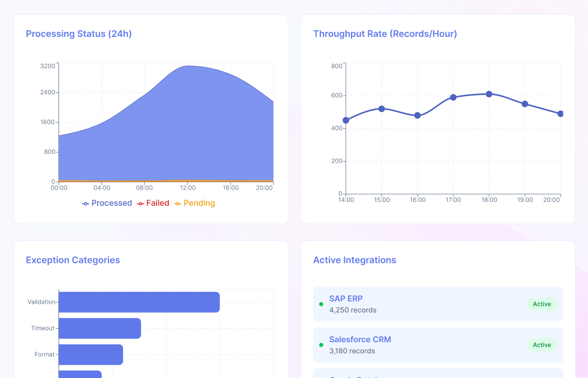The width and height of the screenshot is (588, 378).
Task: Click the Exception Categories heading
Action: pyautogui.click(x=73, y=260)
